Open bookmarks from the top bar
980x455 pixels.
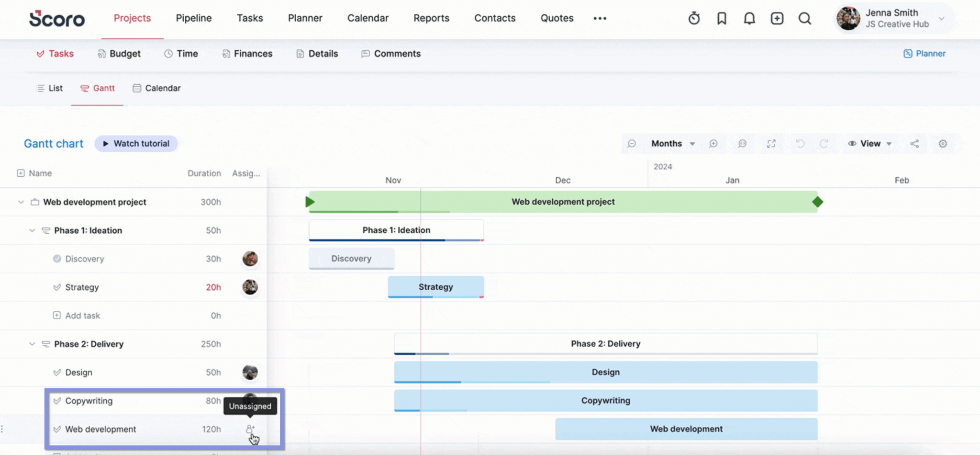click(721, 18)
